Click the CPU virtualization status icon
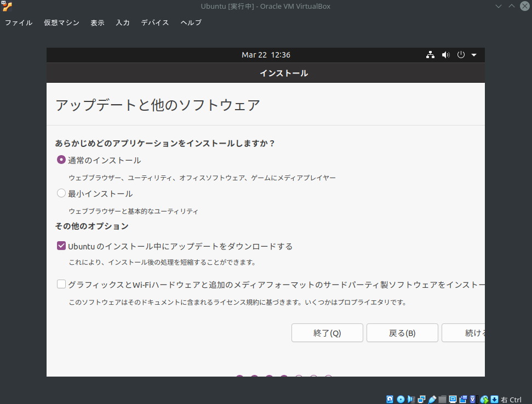Viewport: 532px width, 404px height. coord(473,400)
